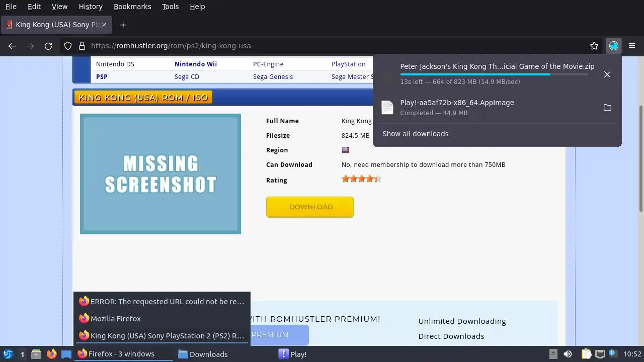
Task: Click the yellow DOWNLOAD button
Action: pos(310,207)
